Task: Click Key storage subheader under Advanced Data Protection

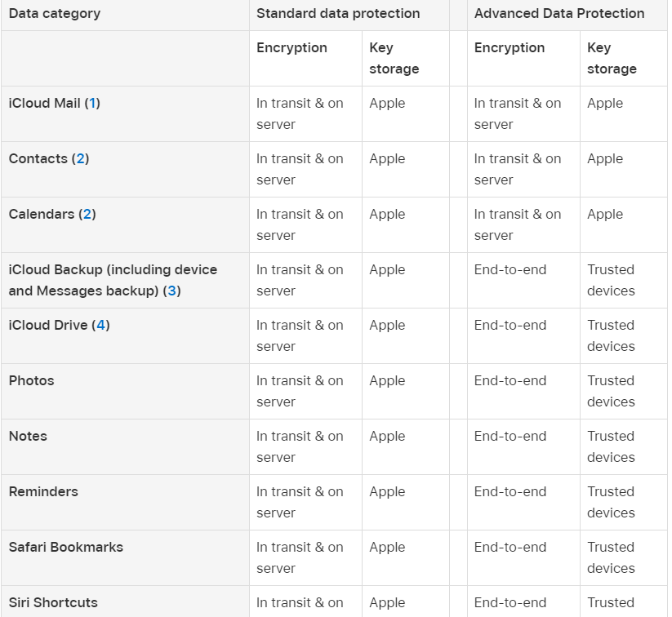Action: pyautogui.click(x=612, y=58)
